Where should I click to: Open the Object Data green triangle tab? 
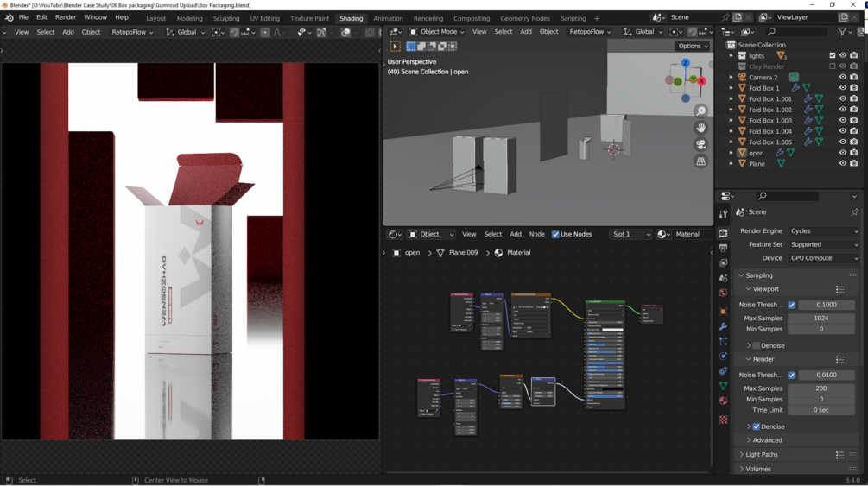point(723,386)
